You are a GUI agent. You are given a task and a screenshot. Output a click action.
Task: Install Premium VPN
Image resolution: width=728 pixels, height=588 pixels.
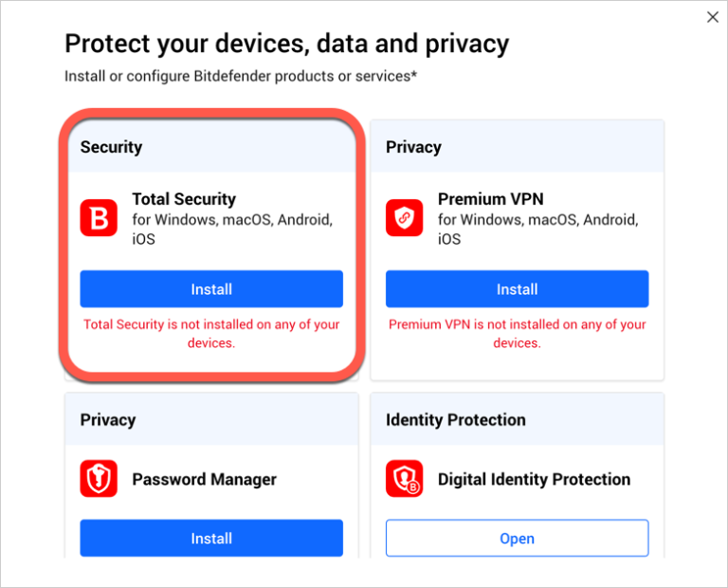pos(517,289)
